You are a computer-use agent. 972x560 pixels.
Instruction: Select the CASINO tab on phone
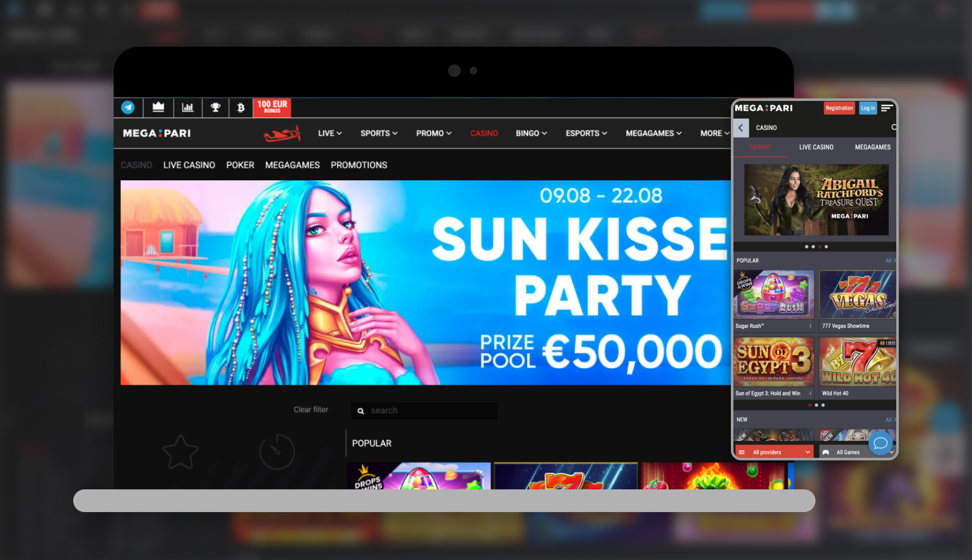(760, 147)
